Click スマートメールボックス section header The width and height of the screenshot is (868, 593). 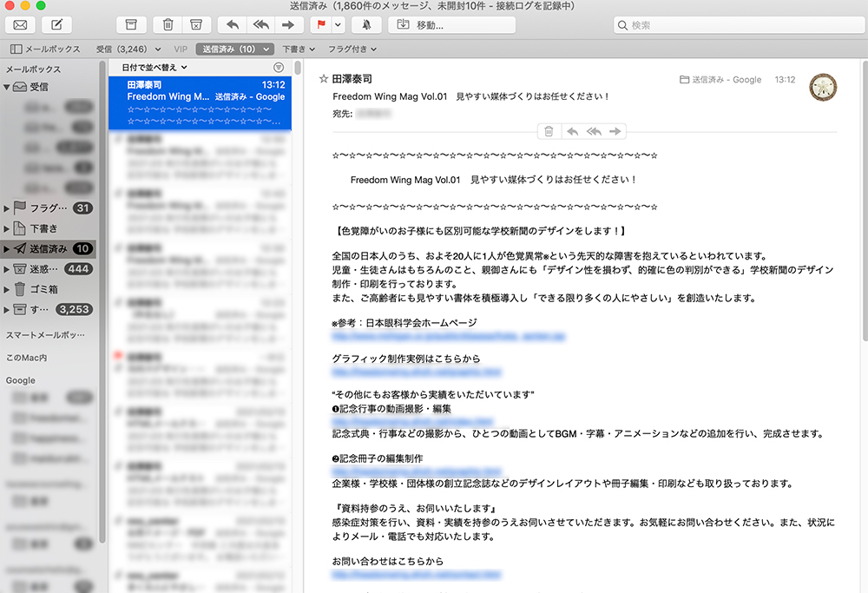[45, 335]
